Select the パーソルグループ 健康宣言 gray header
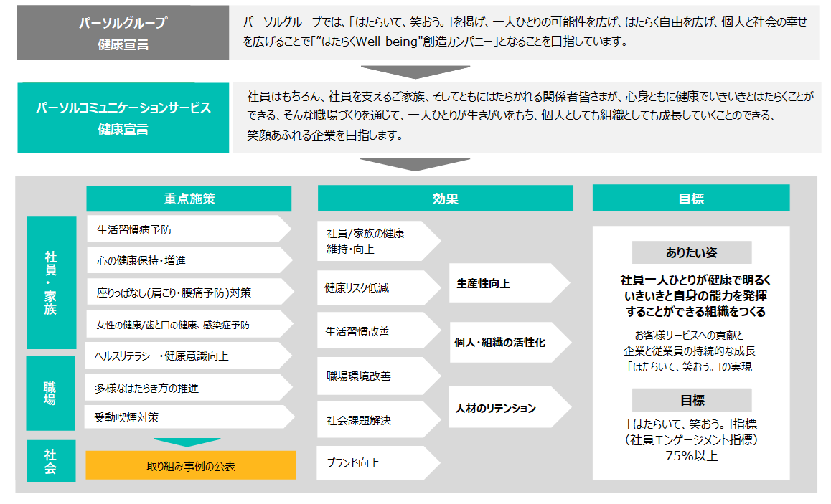831x504 pixels. pyautogui.click(x=123, y=34)
